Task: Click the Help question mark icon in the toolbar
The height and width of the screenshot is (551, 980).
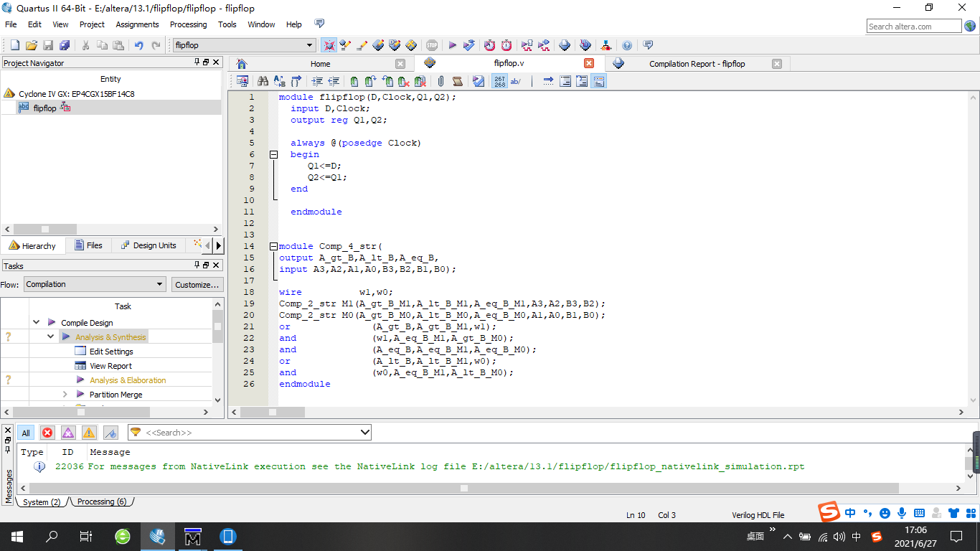Action: click(x=627, y=45)
